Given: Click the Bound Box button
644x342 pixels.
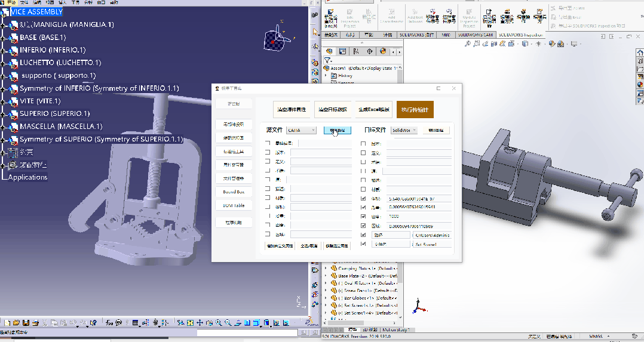Looking at the screenshot, I should coord(233,192).
